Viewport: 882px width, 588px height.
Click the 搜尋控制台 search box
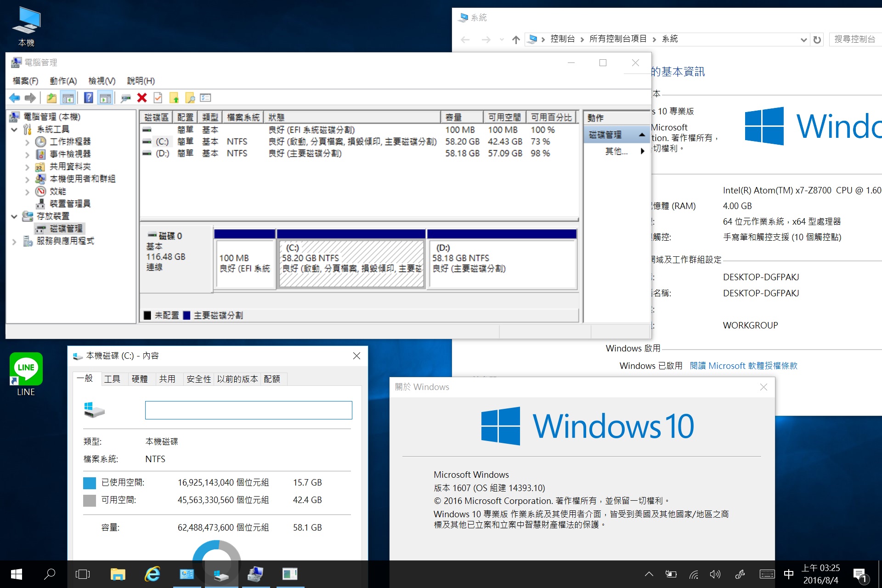point(855,40)
